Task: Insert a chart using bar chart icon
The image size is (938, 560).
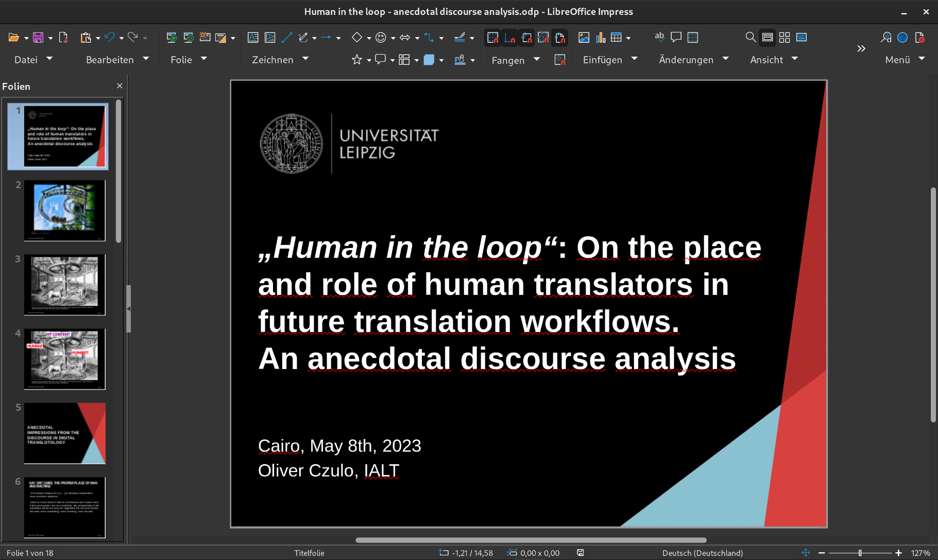Action: (x=601, y=38)
